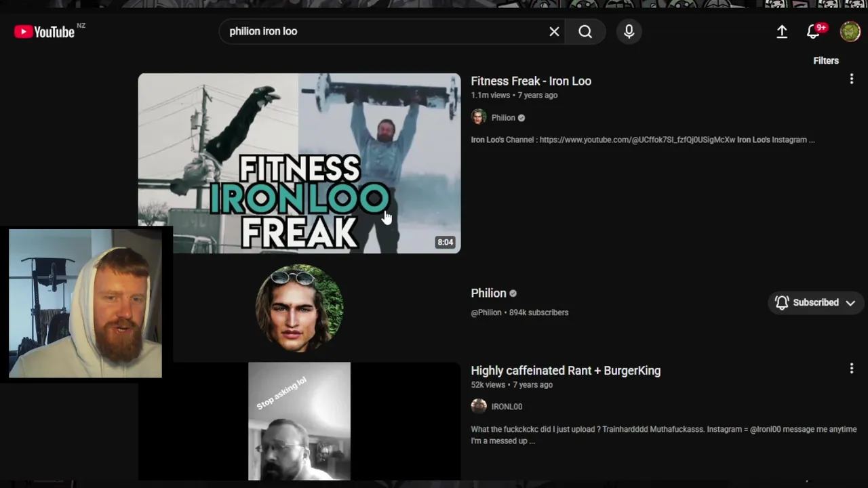Open the Philion channel result title
This screenshot has width=868, height=488.
point(489,293)
